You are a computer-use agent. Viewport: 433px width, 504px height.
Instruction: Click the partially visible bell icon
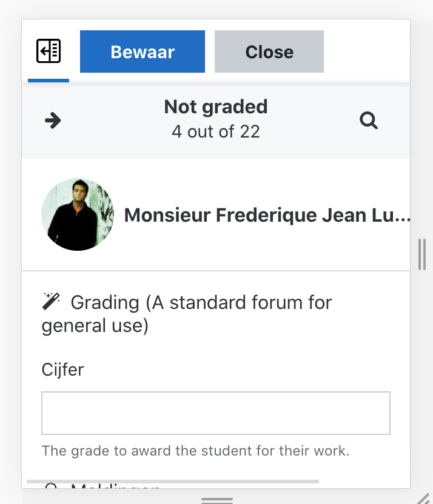tap(51, 486)
